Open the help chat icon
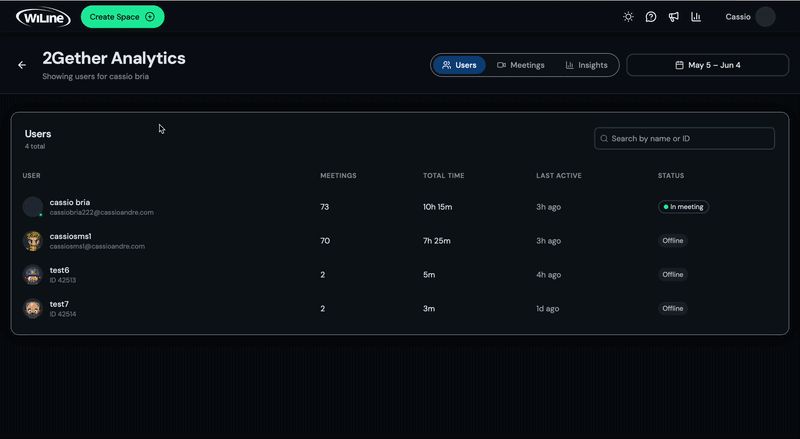Viewport: 800px width, 439px height. [651, 17]
